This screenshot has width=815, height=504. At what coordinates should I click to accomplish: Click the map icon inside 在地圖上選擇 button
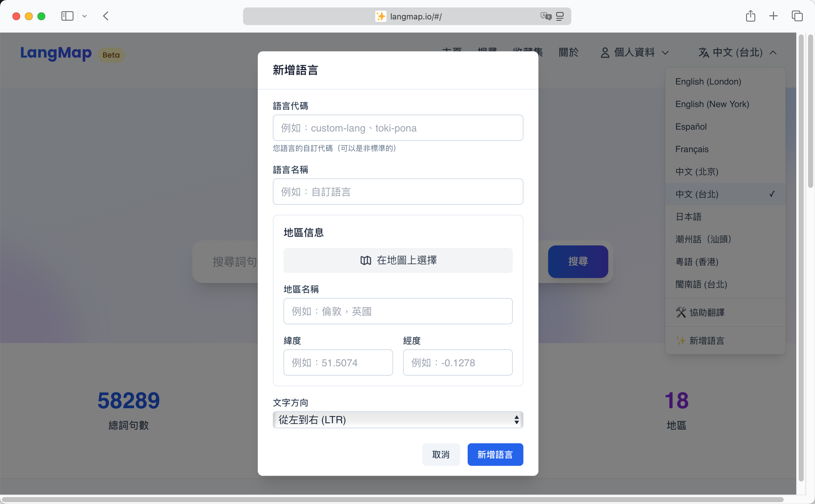[x=366, y=260]
